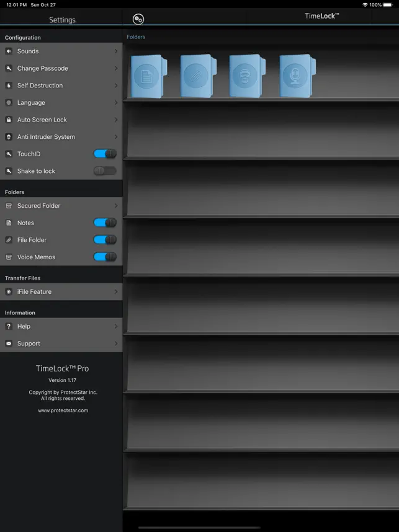Click the Settings panel title
The width and height of the screenshot is (399, 532).
click(x=62, y=20)
